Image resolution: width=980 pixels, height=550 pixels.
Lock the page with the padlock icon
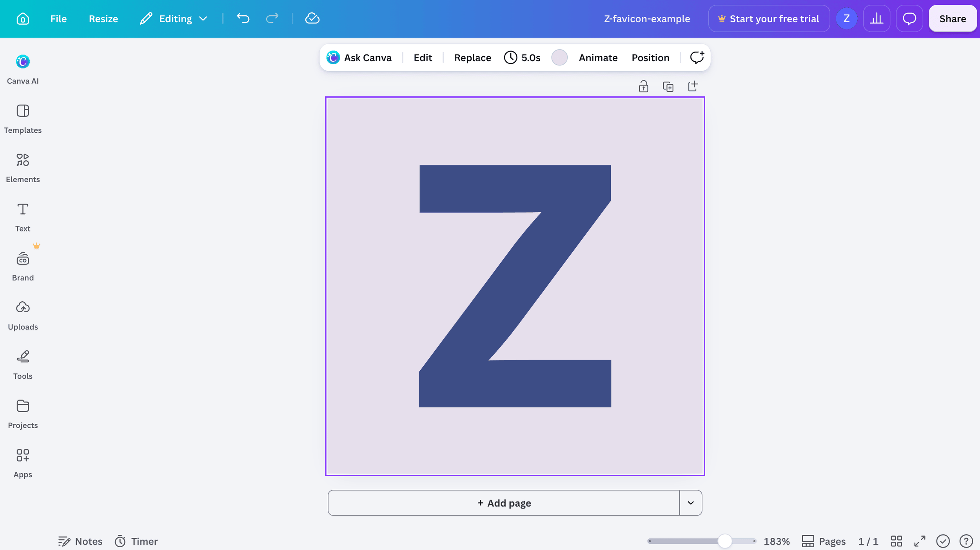pos(643,86)
